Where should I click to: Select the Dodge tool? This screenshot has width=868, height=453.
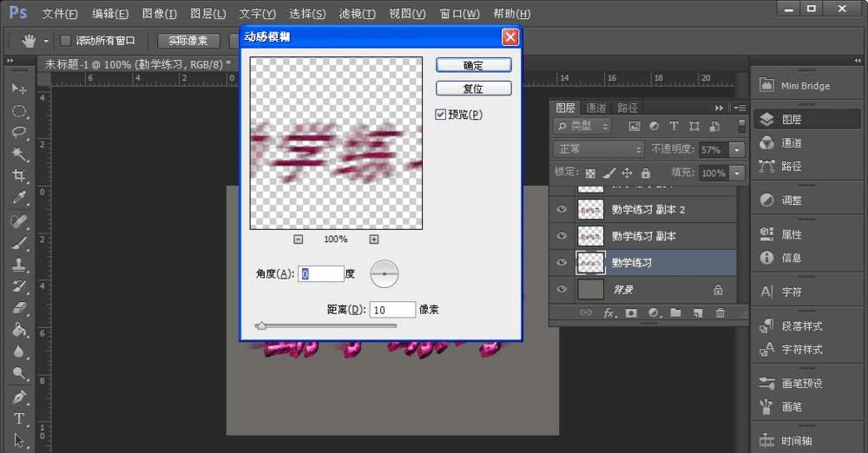(x=19, y=373)
